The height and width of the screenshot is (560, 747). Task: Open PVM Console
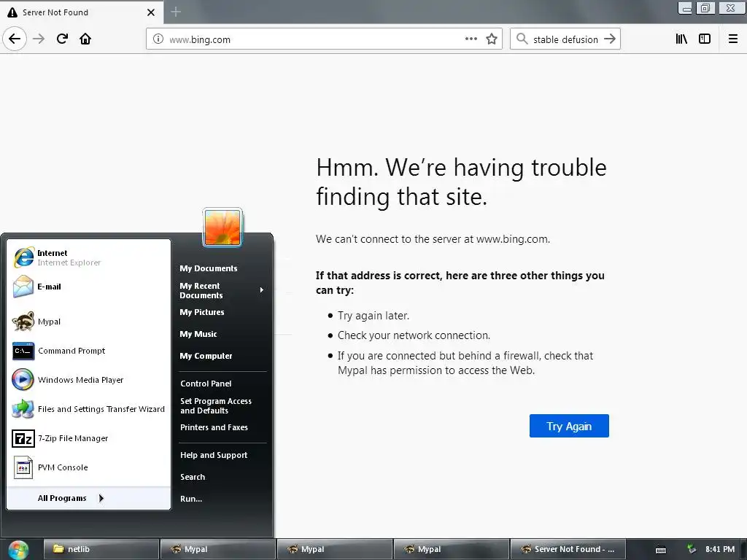(x=88, y=467)
